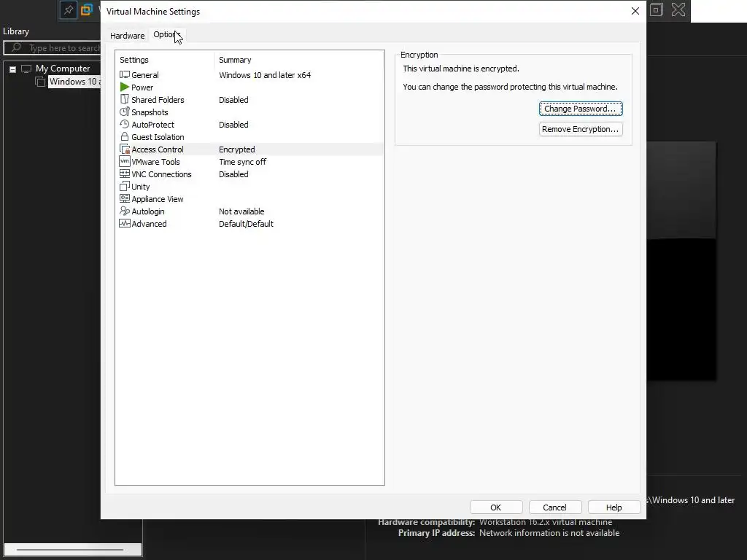This screenshot has height=560, width=747.
Task: Open Help for Virtual Machine Settings
Action: 614,507
